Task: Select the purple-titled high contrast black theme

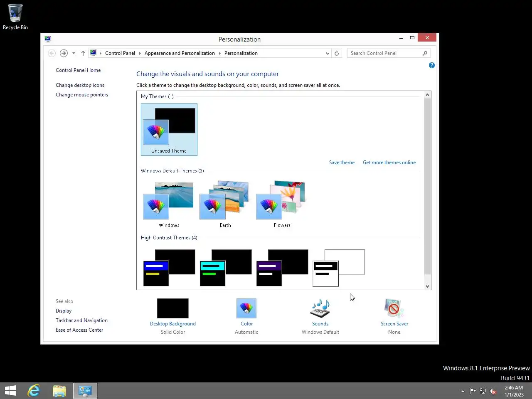Action: (x=282, y=268)
